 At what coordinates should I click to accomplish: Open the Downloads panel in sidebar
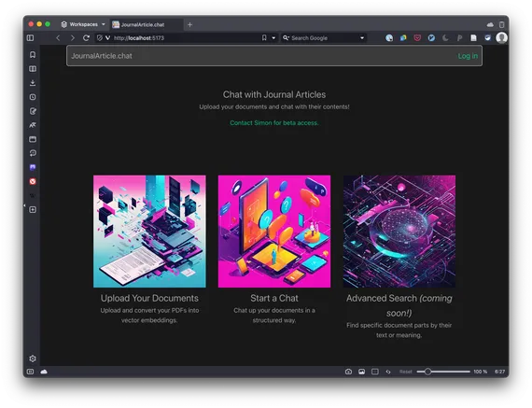[x=33, y=83]
